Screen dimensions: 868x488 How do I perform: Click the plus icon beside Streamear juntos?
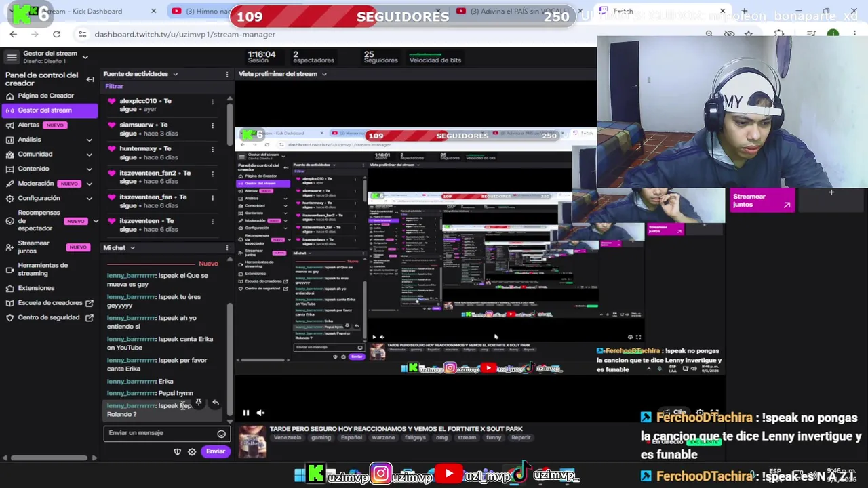[831, 192]
